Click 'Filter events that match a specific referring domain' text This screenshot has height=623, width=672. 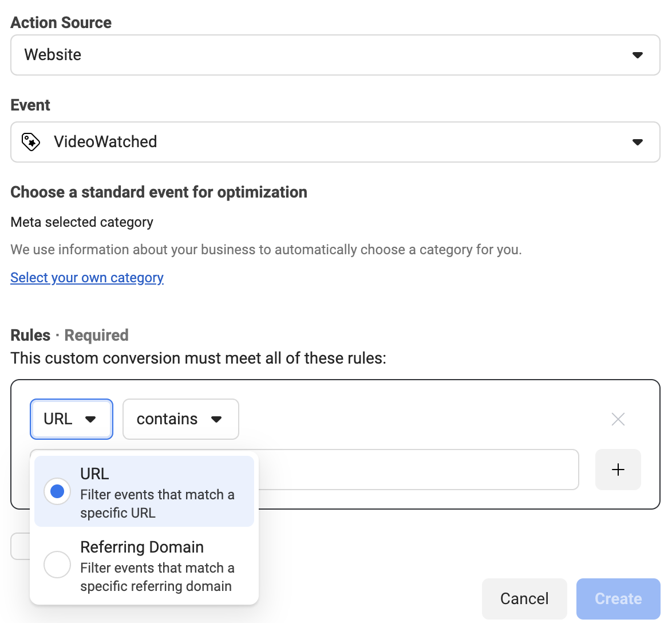tap(157, 577)
